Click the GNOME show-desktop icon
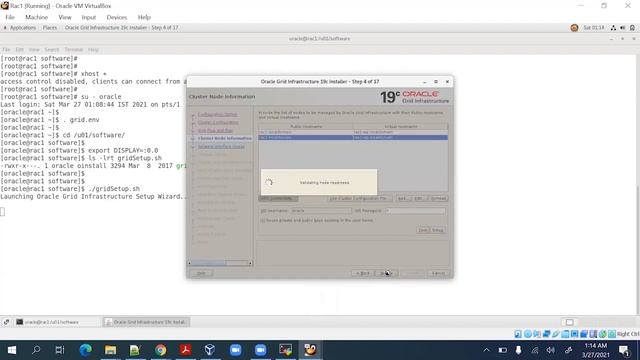 pos(6,322)
